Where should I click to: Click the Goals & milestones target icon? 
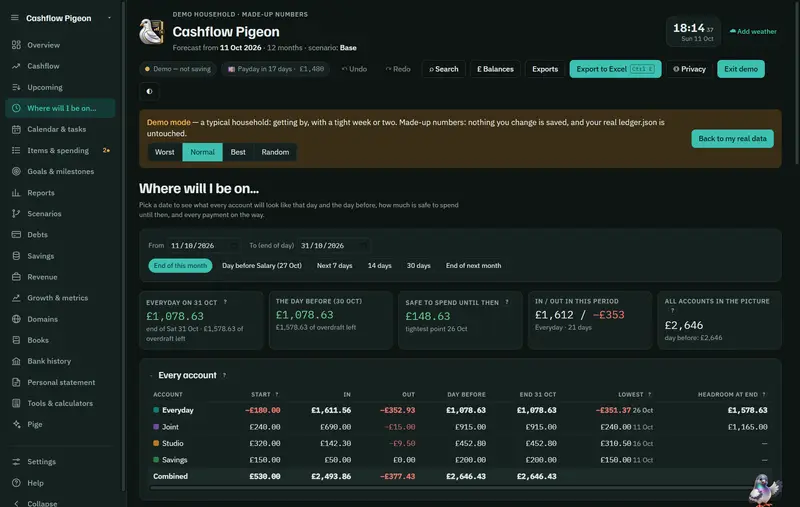tap(16, 171)
